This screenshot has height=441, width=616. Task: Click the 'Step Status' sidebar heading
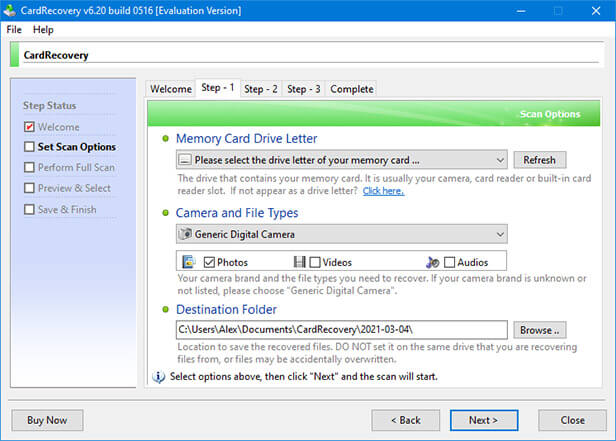point(50,105)
